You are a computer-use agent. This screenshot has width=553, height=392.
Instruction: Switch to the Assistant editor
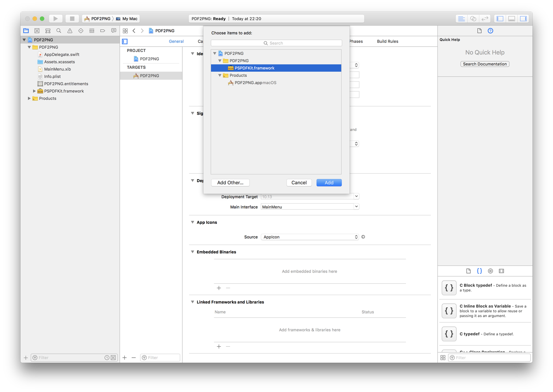pyautogui.click(x=473, y=18)
